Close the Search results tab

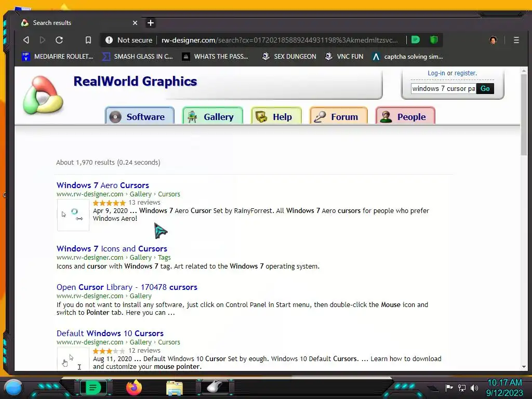[135, 23]
